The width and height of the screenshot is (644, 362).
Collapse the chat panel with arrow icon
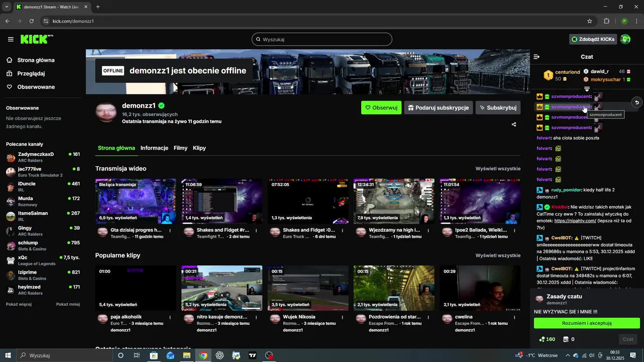[537, 57]
